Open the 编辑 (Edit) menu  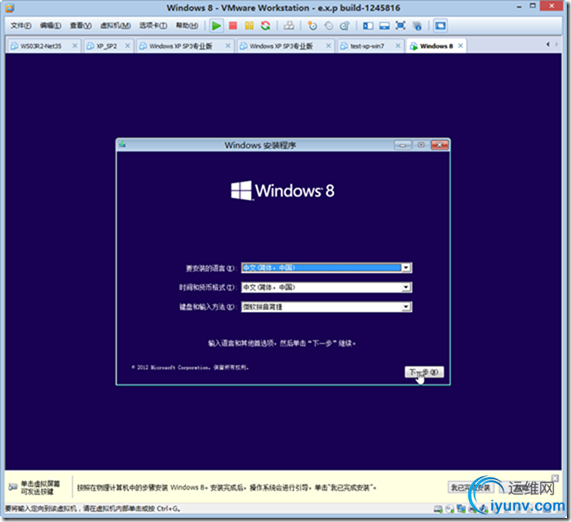(x=50, y=25)
